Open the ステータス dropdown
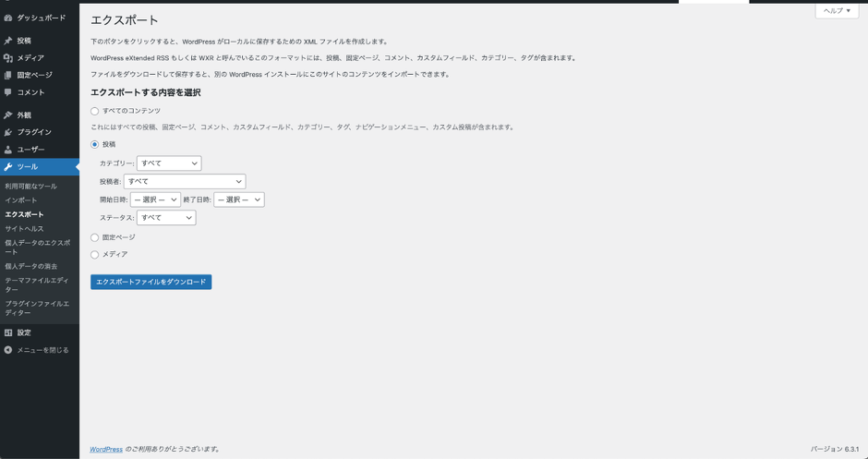This screenshot has width=868, height=459. pyautogui.click(x=166, y=218)
